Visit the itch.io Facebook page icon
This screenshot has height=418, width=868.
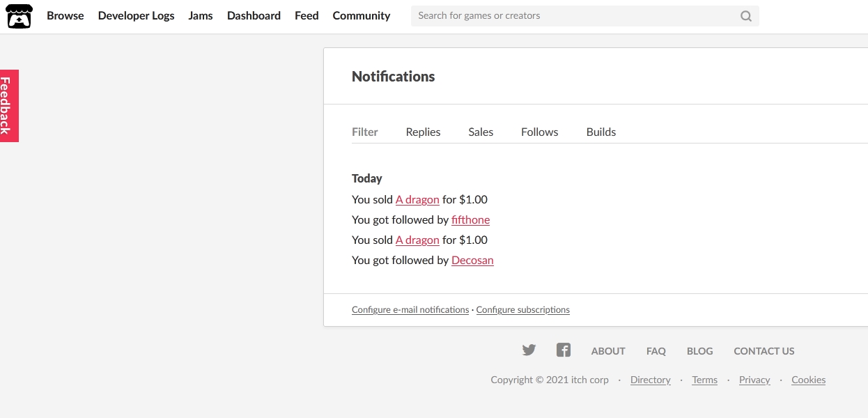pyautogui.click(x=564, y=350)
